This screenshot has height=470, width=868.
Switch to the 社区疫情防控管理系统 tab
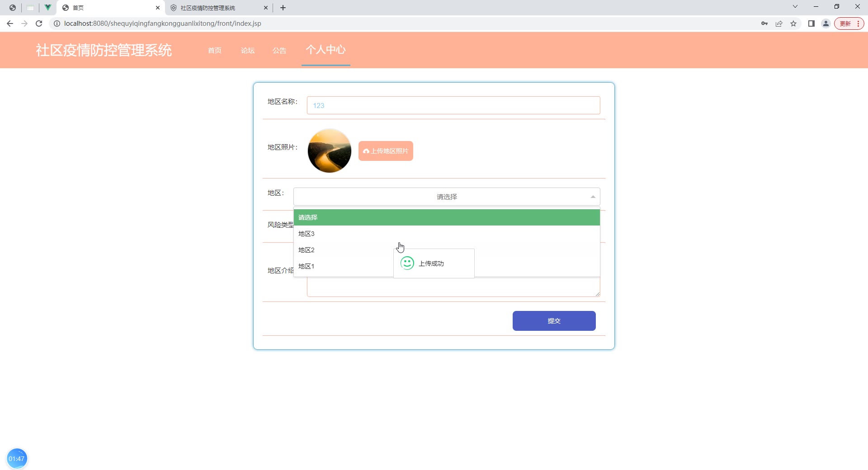click(x=219, y=8)
